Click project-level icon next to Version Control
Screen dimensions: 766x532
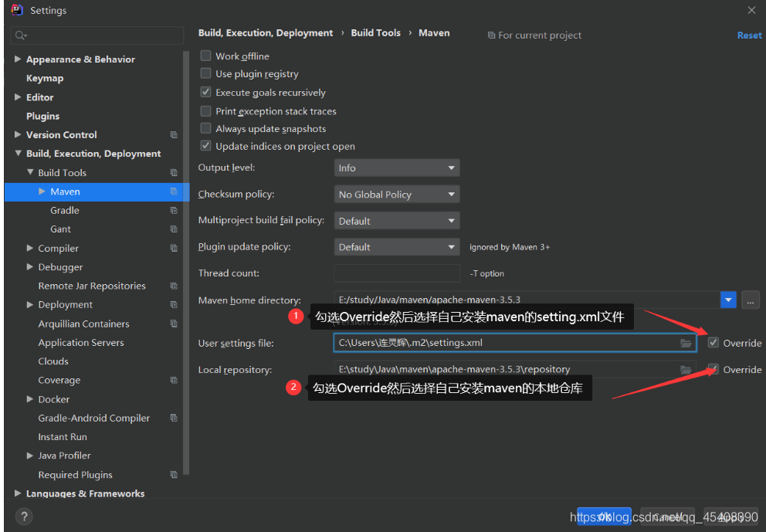pos(174,135)
